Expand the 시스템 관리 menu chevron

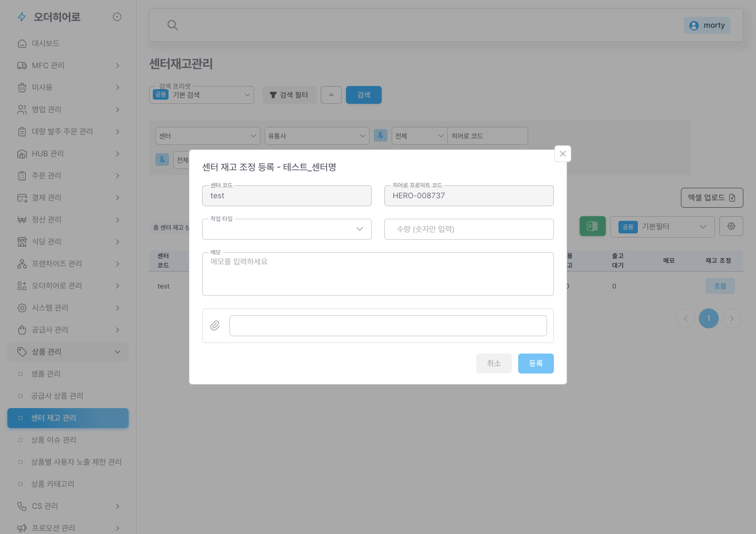[x=118, y=308]
